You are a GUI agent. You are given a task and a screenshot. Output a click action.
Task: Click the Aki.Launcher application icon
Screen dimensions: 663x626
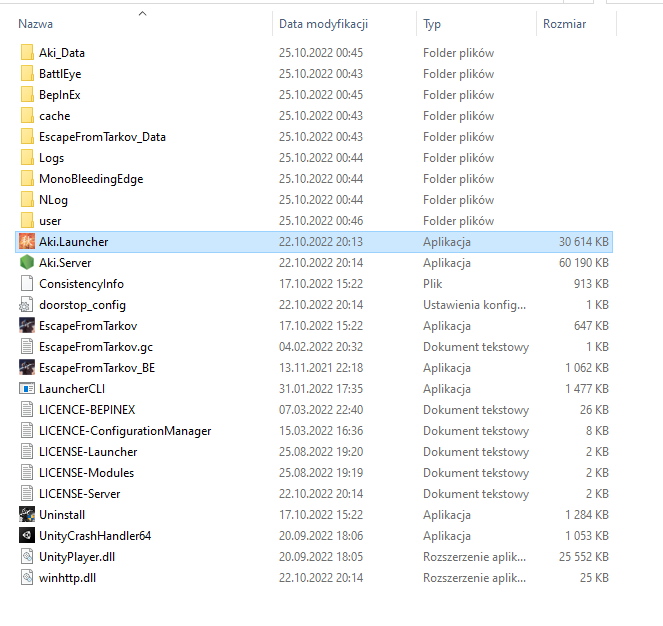(x=27, y=242)
